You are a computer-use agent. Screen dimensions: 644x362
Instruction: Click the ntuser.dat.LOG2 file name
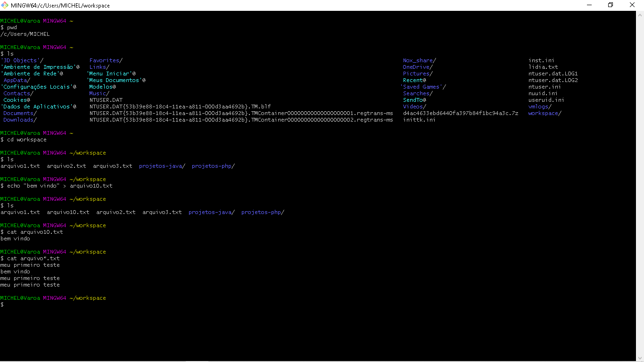coord(553,80)
